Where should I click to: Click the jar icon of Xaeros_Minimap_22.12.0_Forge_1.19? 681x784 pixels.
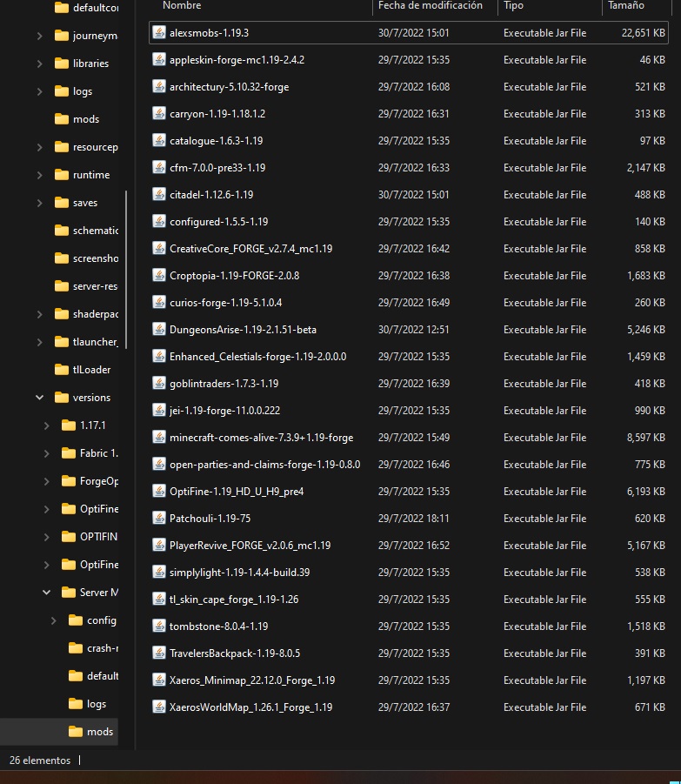pos(159,680)
